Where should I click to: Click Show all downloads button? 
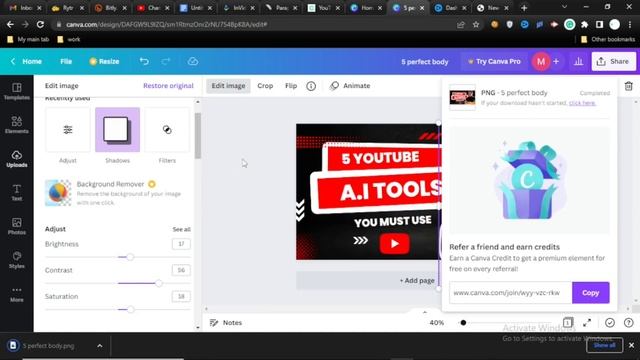tap(604, 345)
